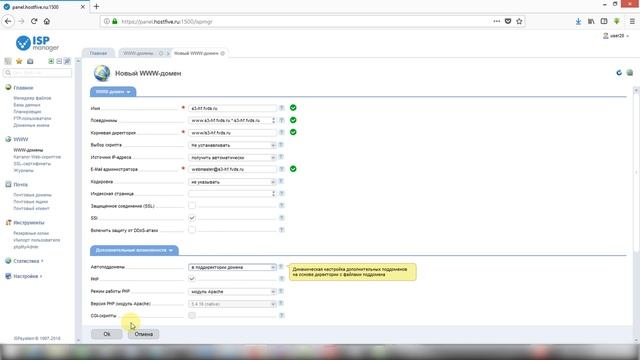The image size is (640, 360).
Task: Open the browser library icon
Action: pyautogui.click(x=591, y=21)
